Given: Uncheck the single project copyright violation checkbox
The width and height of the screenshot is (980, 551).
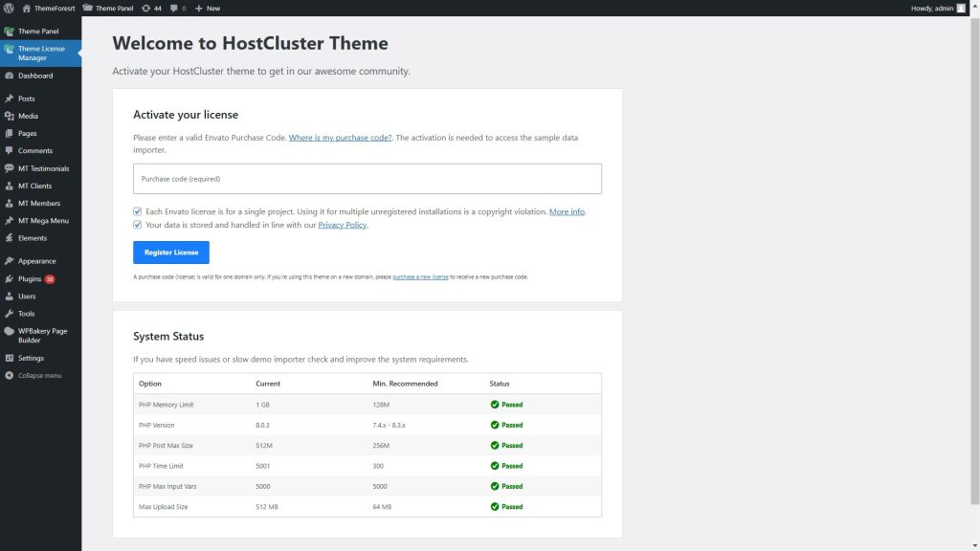Looking at the screenshot, I should (x=137, y=211).
